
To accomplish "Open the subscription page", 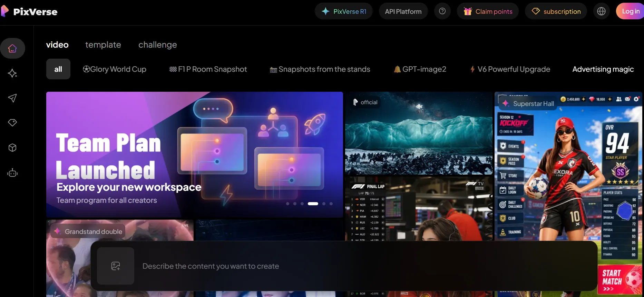I will [x=556, y=11].
